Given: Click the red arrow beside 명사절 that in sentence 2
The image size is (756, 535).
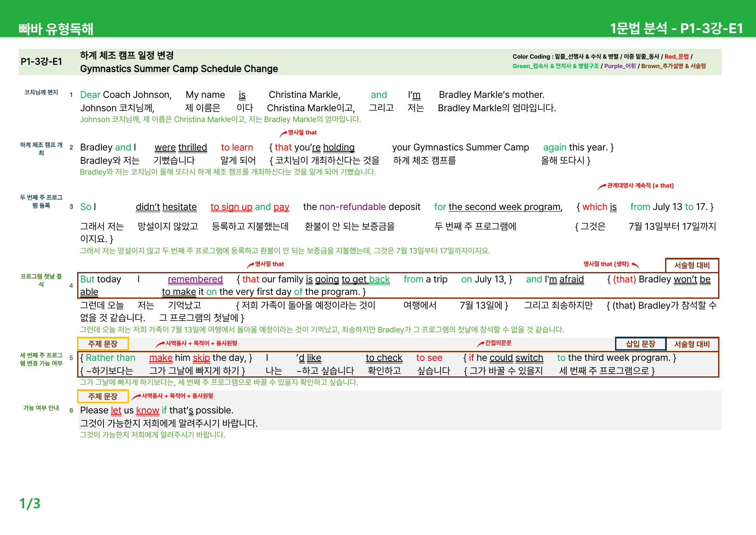Looking at the screenshot, I should click(x=283, y=133).
